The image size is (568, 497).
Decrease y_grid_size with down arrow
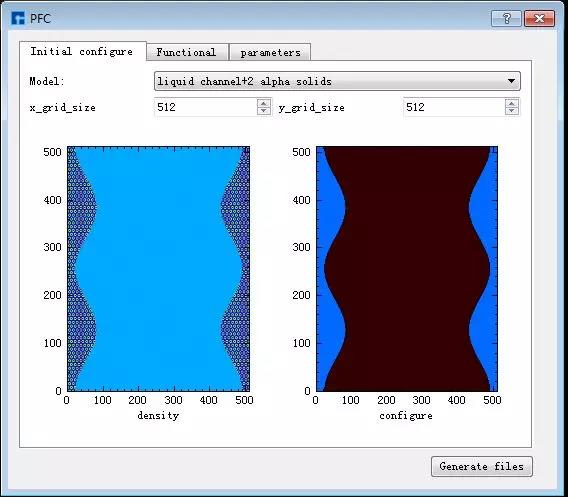click(x=511, y=111)
